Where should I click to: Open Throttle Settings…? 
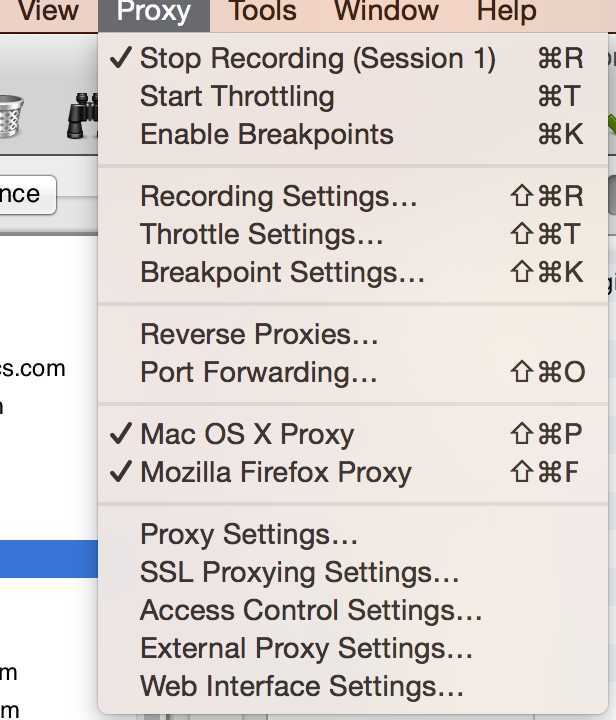[x=353, y=234]
